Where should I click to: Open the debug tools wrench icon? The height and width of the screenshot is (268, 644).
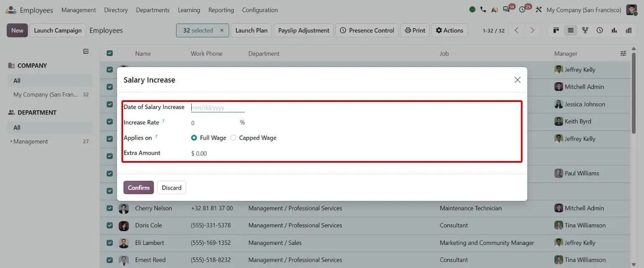[x=539, y=10]
